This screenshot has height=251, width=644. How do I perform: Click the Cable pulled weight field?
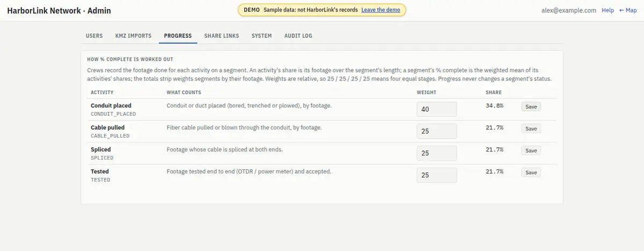pyautogui.click(x=437, y=131)
